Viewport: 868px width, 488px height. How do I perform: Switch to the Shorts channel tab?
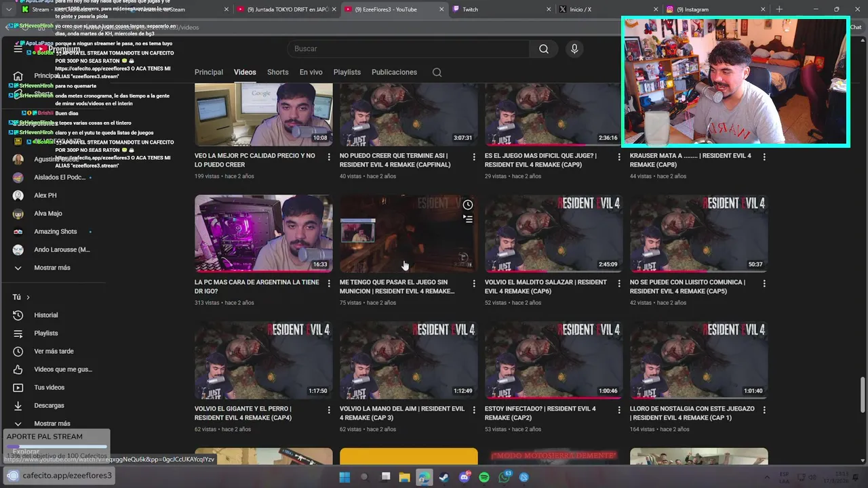pos(277,73)
